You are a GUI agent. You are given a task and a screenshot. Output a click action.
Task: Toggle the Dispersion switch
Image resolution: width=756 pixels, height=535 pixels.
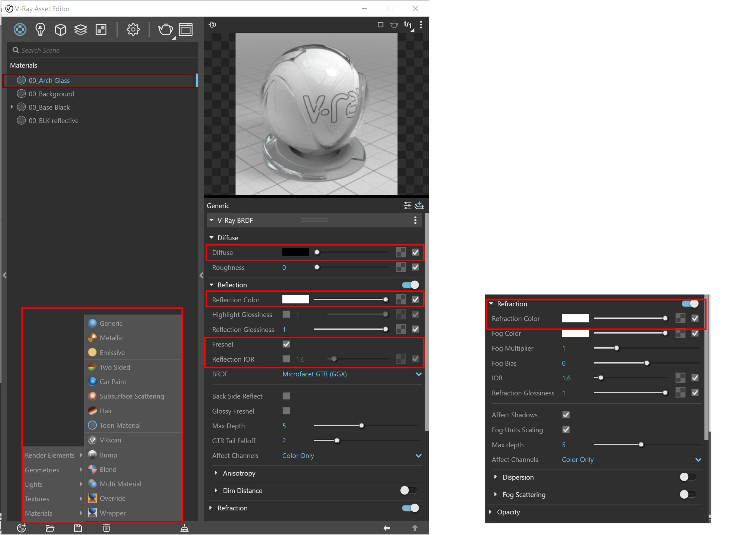coord(688,477)
